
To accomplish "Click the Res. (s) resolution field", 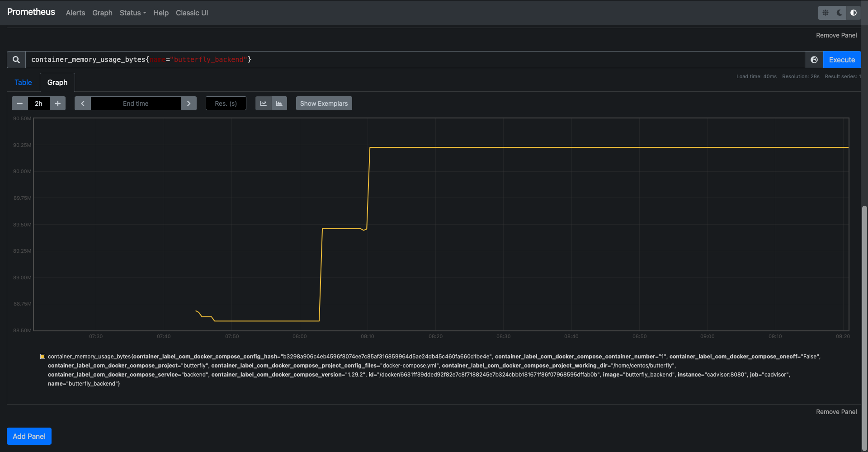I will pyautogui.click(x=226, y=104).
